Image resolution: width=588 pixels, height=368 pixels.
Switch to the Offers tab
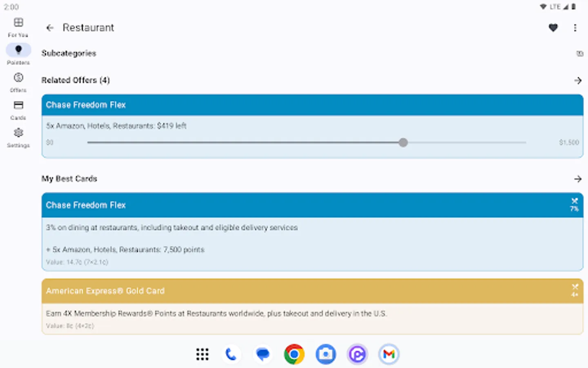18,82
